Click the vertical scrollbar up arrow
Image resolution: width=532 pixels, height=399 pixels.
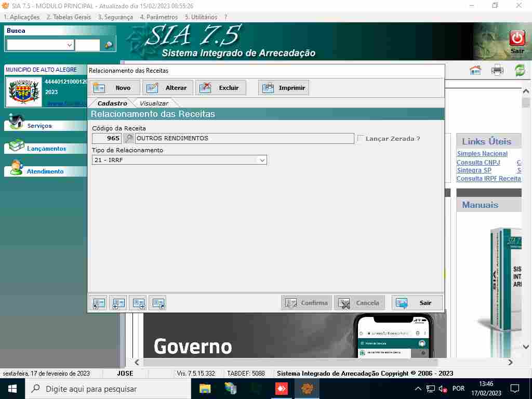click(526, 91)
